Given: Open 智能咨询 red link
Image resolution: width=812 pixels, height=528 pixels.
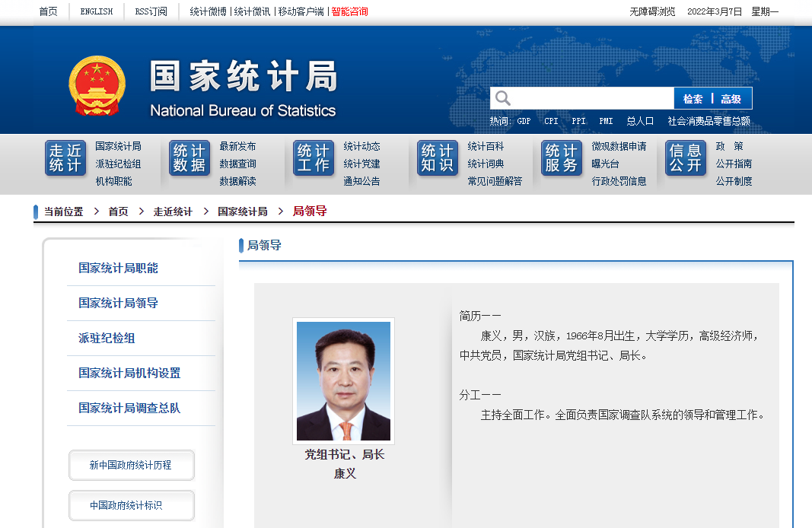Looking at the screenshot, I should pyautogui.click(x=349, y=11).
